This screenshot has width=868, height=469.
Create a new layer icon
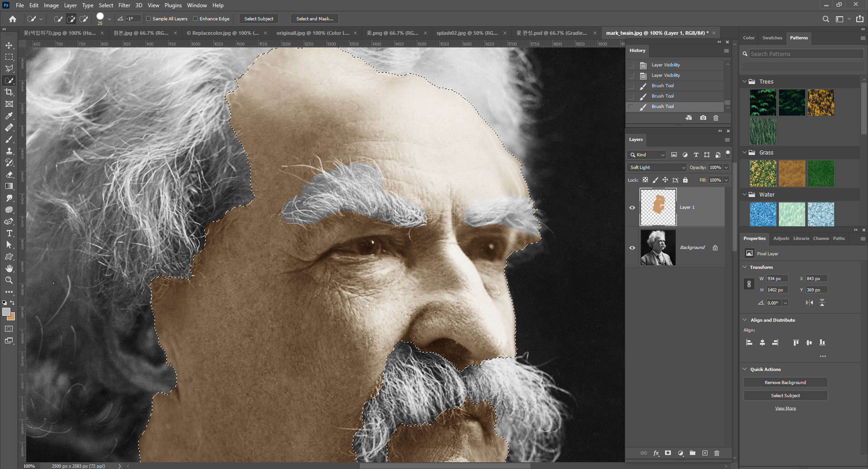tap(705, 453)
